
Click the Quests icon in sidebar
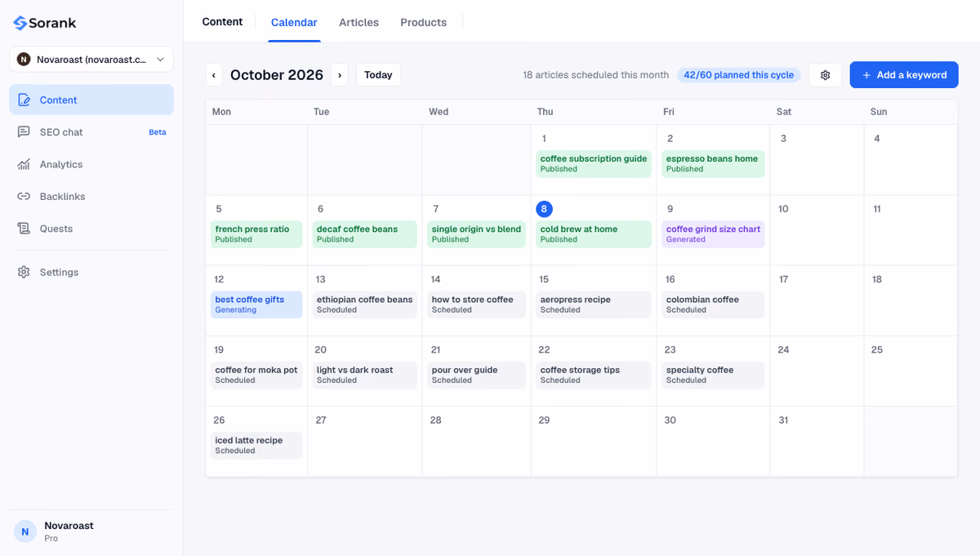pos(24,229)
